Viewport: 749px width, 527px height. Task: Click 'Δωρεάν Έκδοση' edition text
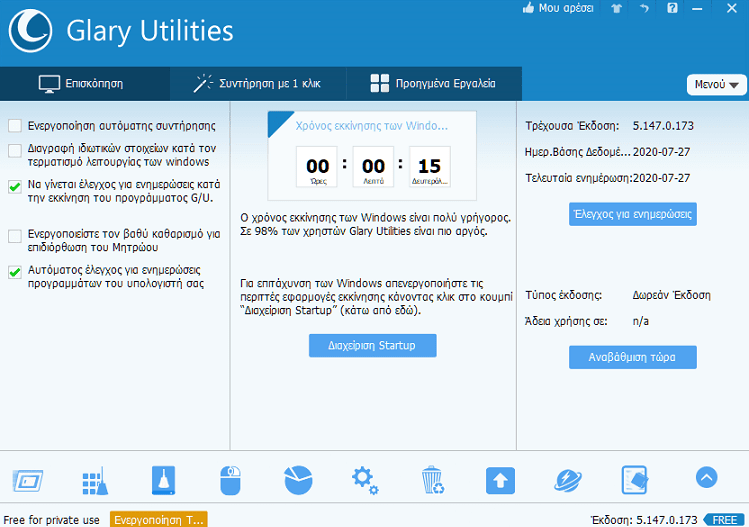[671, 295]
